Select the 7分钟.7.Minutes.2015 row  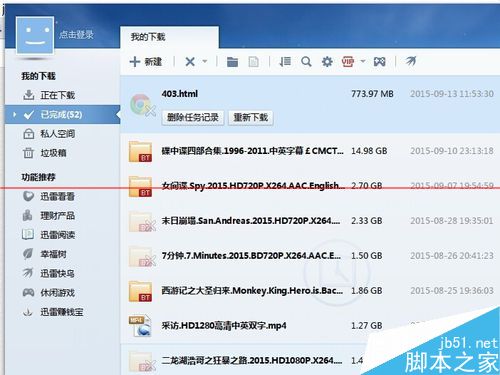310,256
